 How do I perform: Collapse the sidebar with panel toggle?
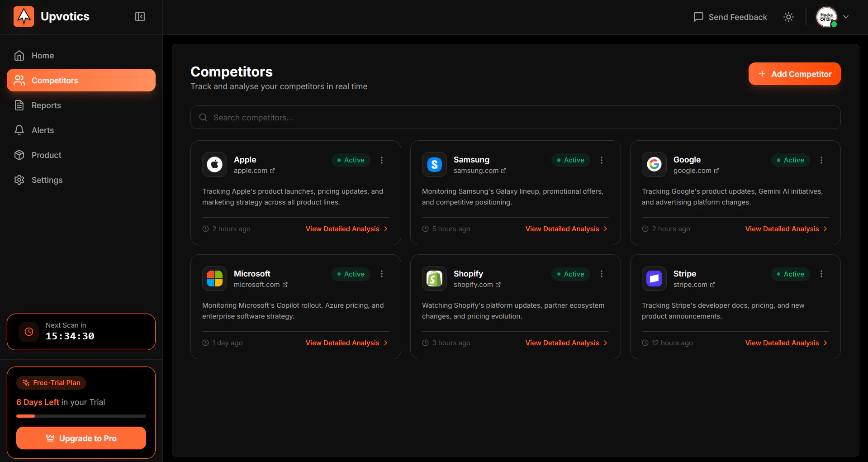[140, 16]
